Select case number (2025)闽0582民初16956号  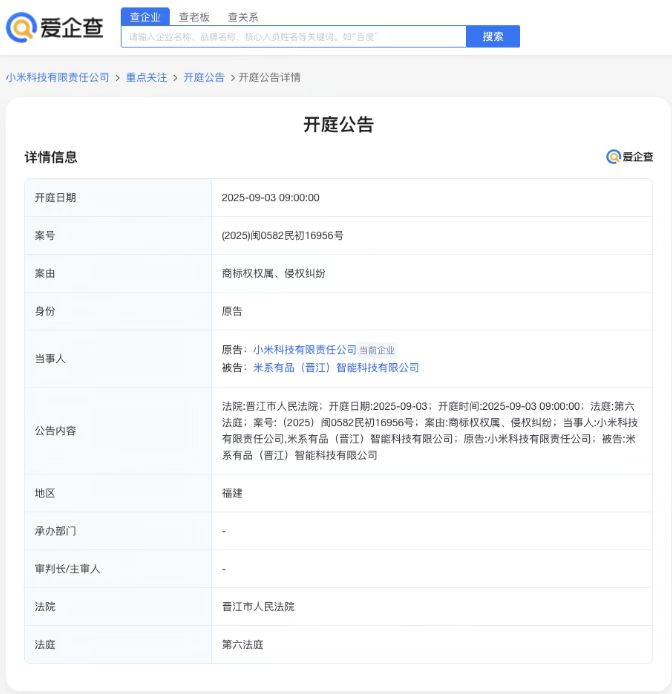point(282,235)
